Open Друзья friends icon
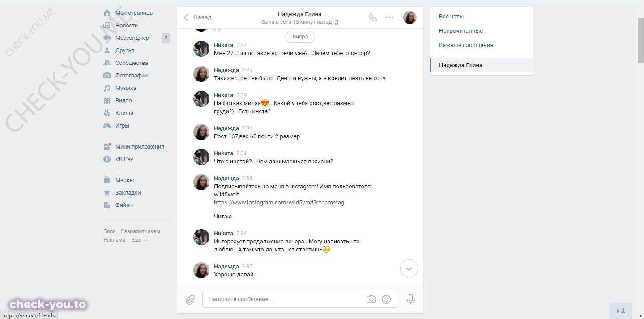 107,51
